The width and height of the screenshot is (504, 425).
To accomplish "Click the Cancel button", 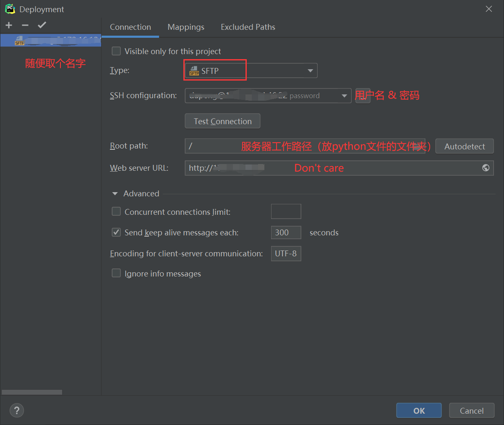I will pos(472,410).
